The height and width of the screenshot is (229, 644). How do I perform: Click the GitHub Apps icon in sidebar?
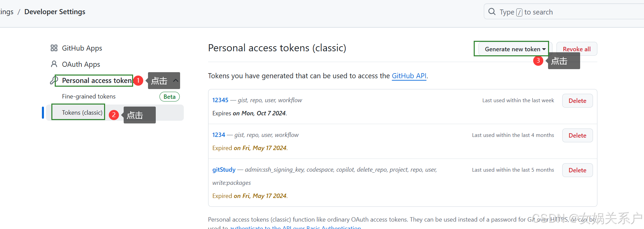pyautogui.click(x=54, y=48)
